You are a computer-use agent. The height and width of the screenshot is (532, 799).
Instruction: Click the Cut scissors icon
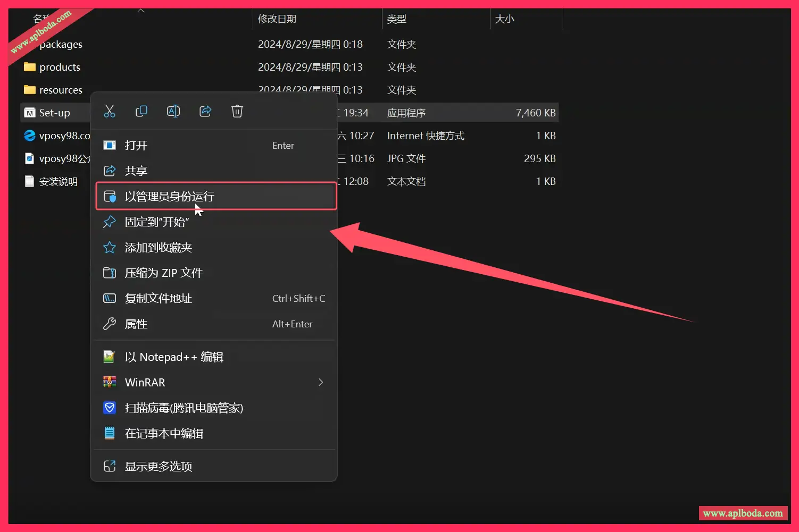click(x=110, y=111)
